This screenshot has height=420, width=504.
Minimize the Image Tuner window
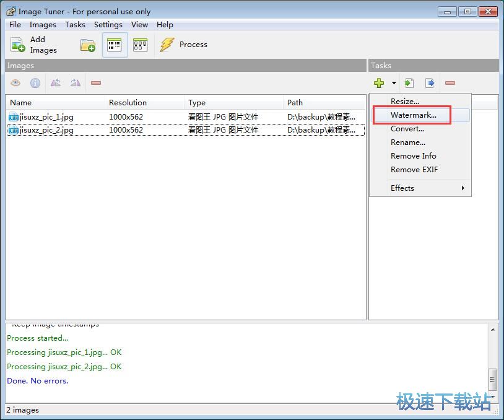[x=447, y=12]
